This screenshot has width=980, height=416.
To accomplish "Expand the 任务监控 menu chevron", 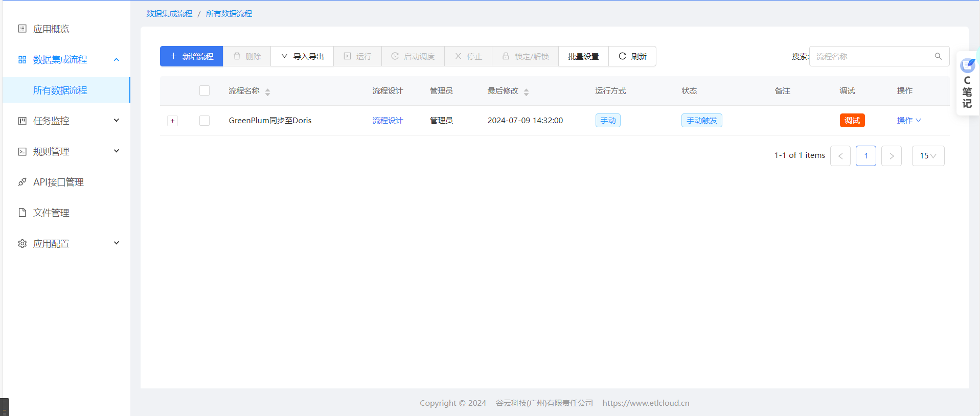I will point(117,121).
